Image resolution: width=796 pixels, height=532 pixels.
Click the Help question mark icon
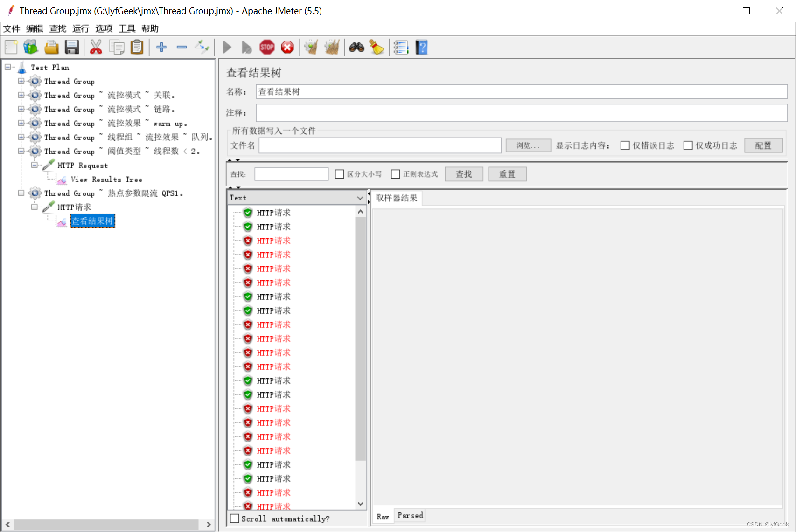click(x=421, y=47)
